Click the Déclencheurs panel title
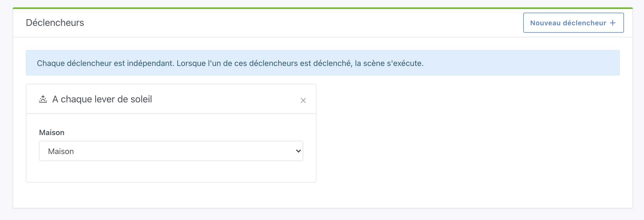The image size is (644, 220). [55, 23]
